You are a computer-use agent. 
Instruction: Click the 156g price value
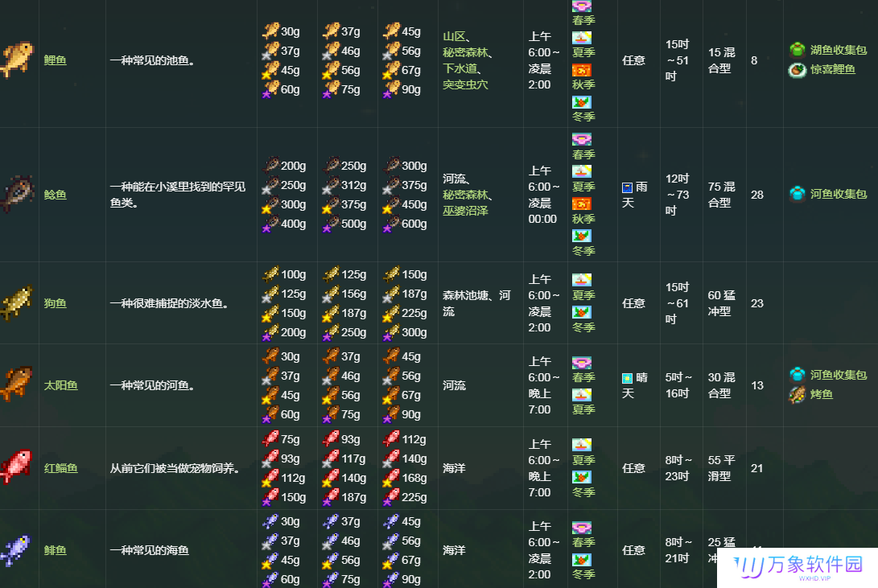pos(354,294)
